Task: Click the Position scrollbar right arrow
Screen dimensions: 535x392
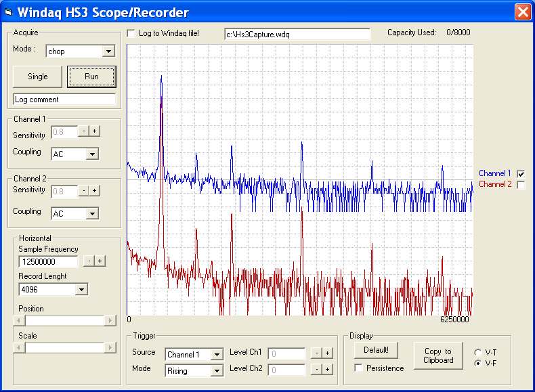Action: click(x=110, y=321)
